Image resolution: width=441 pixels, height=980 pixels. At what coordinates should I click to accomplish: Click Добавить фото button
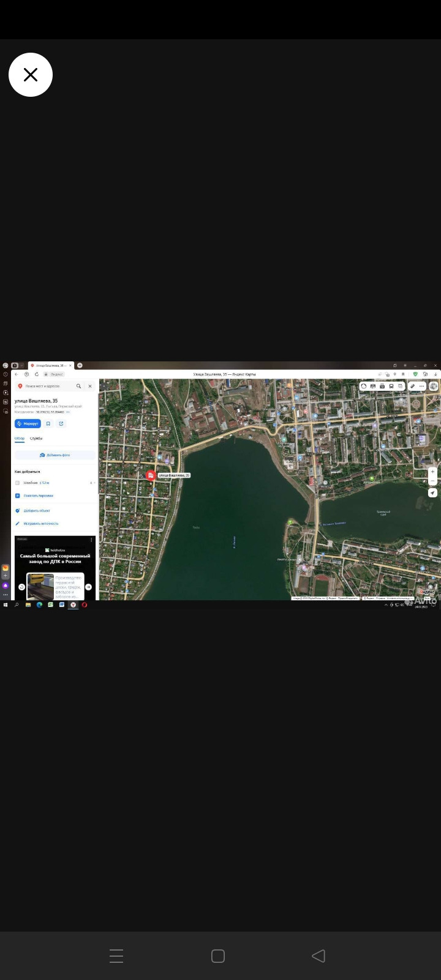[x=55, y=455]
